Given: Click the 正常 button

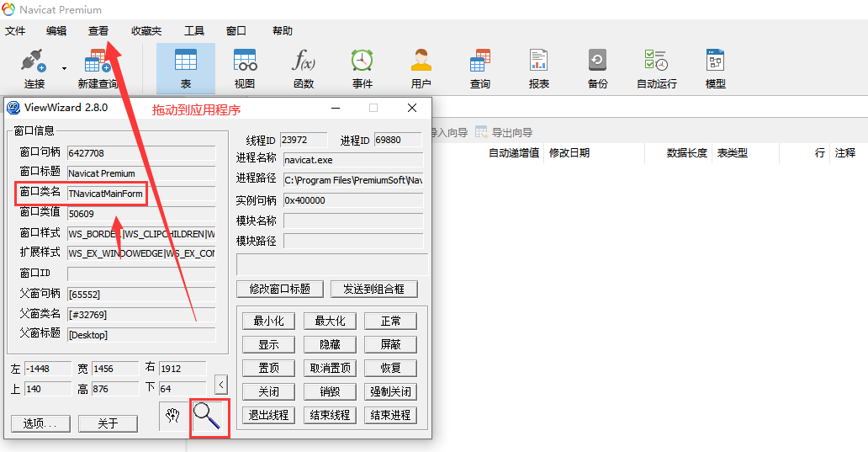Looking at the screenshot, I should pos(390,322).
